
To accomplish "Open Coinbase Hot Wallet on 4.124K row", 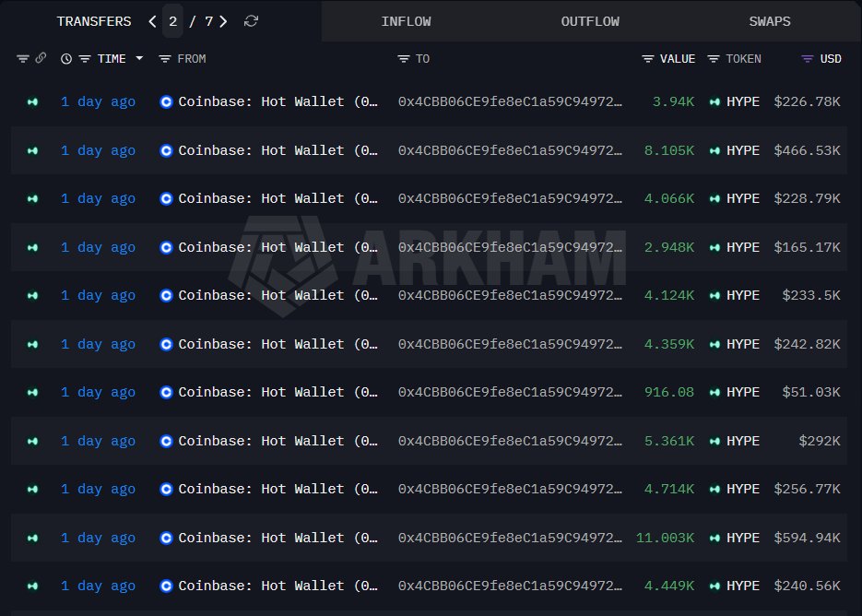I will [277, 295].
